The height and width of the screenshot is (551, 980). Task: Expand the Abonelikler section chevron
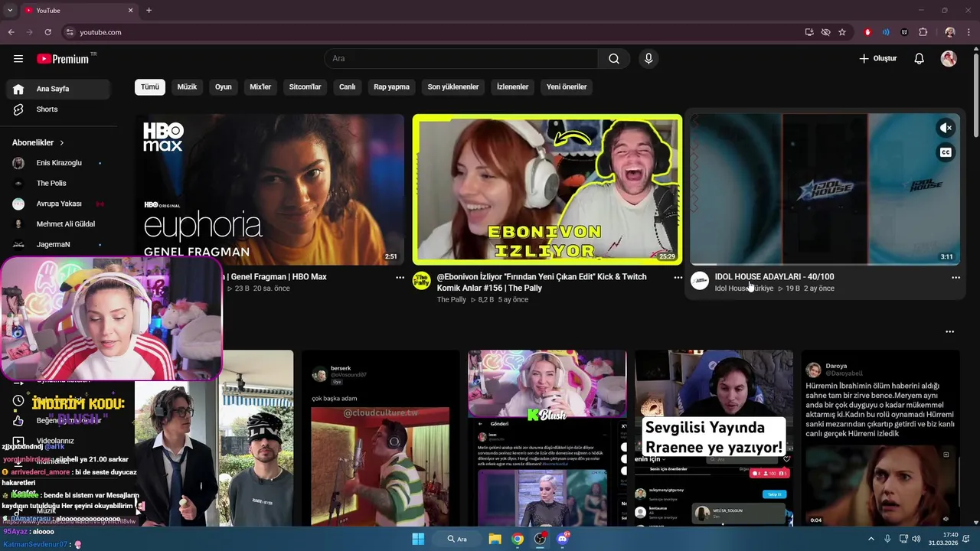pyautogui.click(x=62, y=142)
